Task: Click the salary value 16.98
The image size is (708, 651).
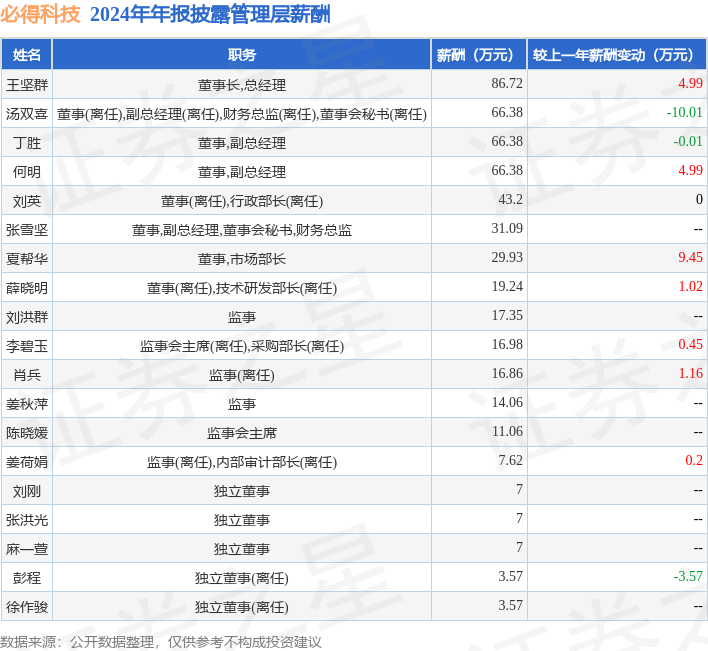Action: pyautogui.click(x=507, y=344)
